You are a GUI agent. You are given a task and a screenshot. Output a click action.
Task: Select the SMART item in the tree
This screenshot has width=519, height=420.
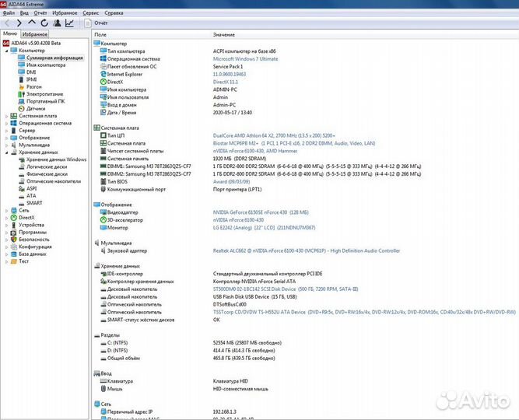click(34, 202)
